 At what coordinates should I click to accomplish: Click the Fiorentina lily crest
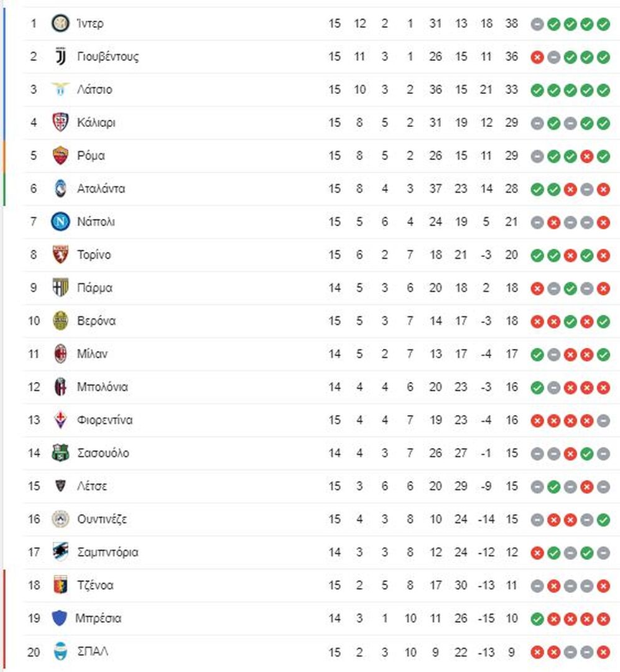coord(60,419)
